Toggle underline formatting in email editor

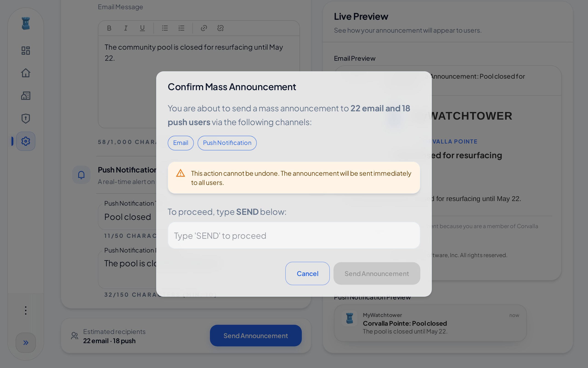tap(142, 28)
